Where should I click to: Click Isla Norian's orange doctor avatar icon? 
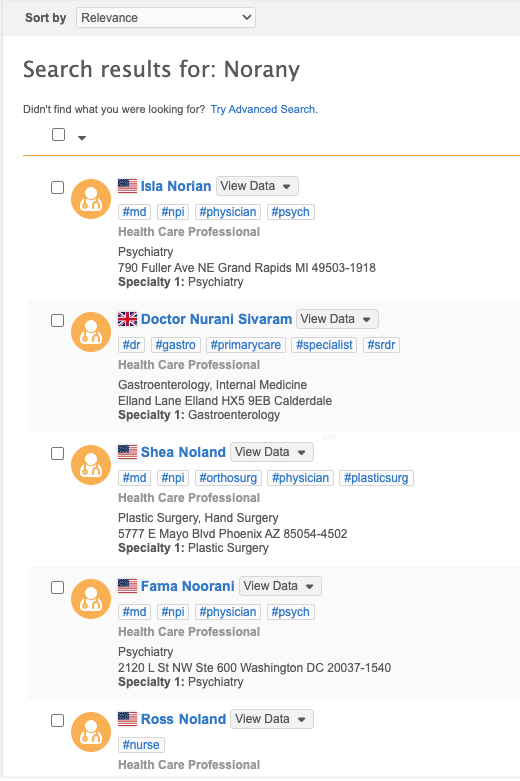91,199
